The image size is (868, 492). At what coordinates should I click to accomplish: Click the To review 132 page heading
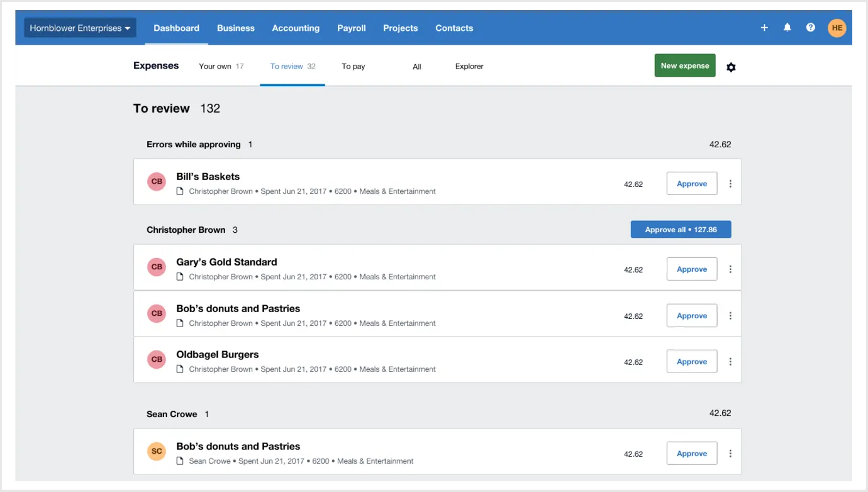pos(177,108)
